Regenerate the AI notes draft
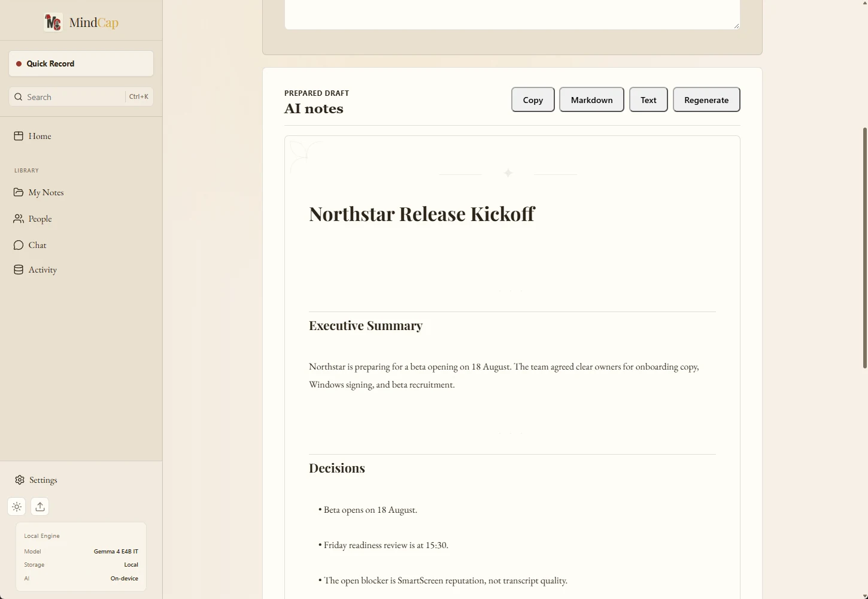The width and height of the screenshot is (868, 599). 706,99
